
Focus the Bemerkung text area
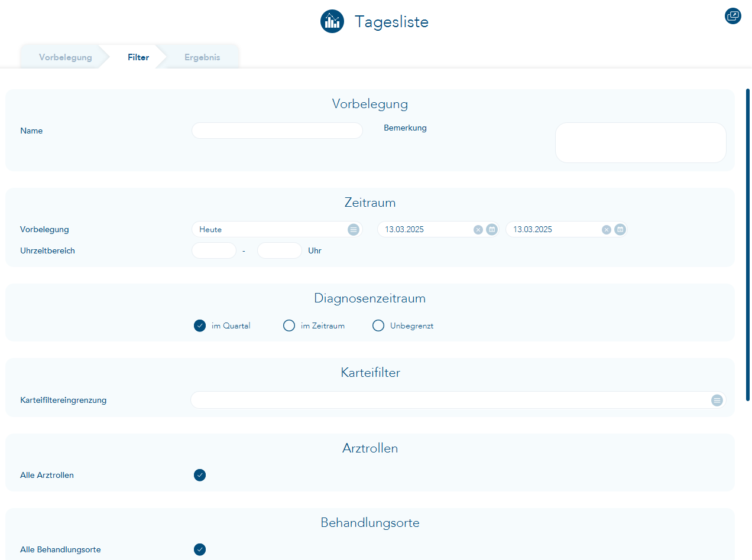640,142
